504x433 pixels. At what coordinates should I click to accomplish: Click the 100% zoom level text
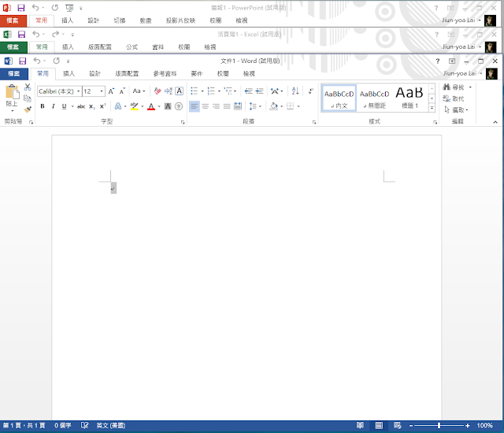pos(485,425)
